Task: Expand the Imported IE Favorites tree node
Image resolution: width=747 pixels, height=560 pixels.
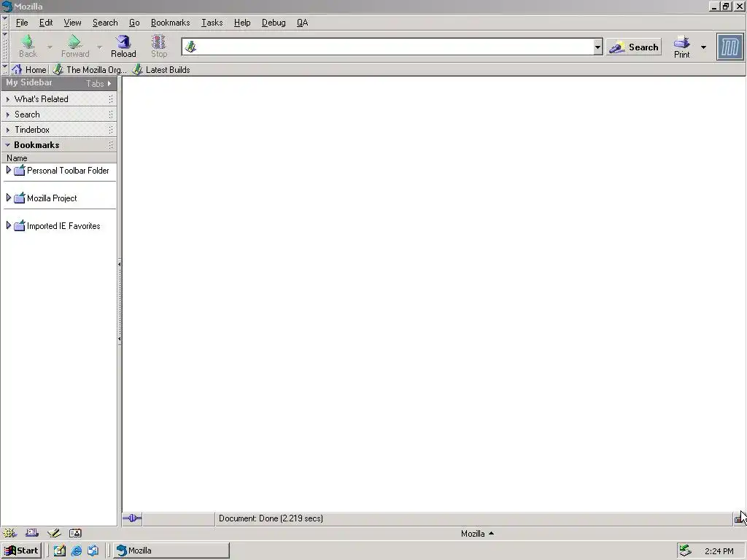Action: coord(8,225)
